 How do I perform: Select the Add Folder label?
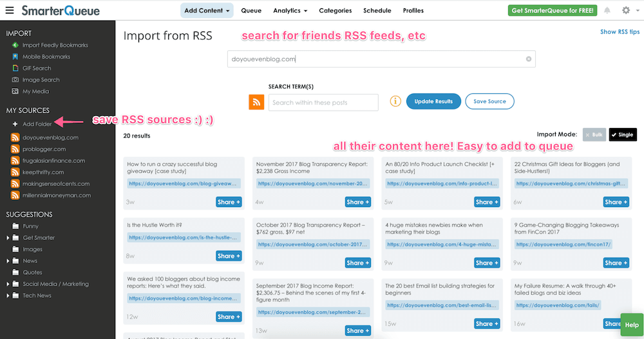37,124
